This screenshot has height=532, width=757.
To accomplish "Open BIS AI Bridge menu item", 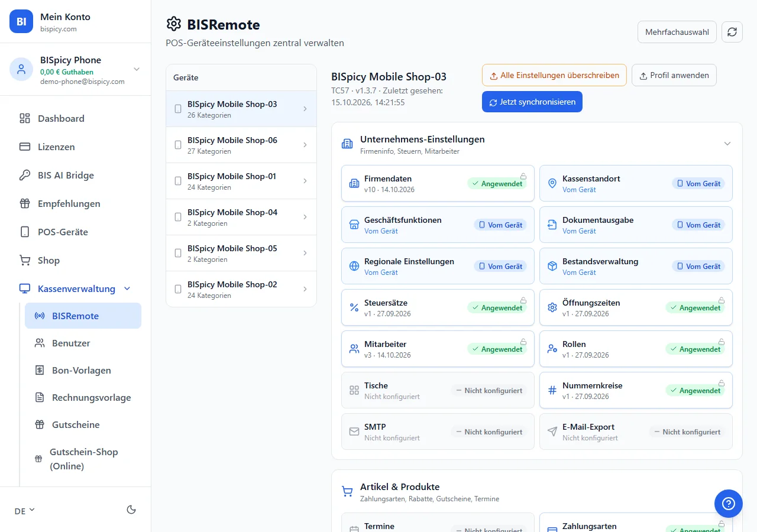I will [76, 175].
